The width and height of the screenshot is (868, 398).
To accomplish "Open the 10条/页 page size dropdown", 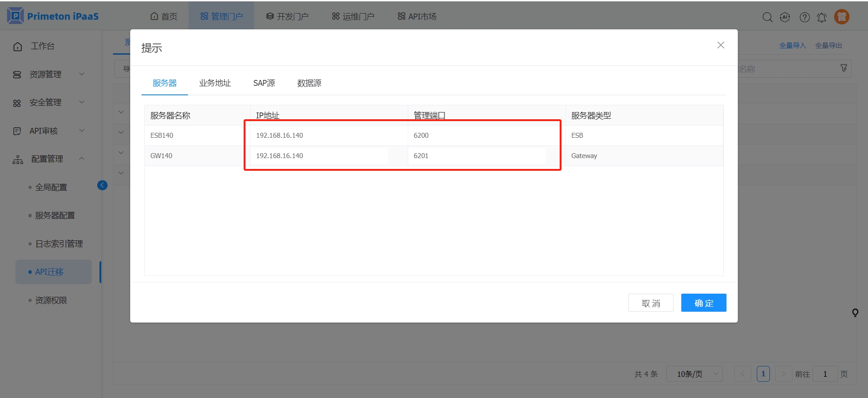I will tap(694, 374).
